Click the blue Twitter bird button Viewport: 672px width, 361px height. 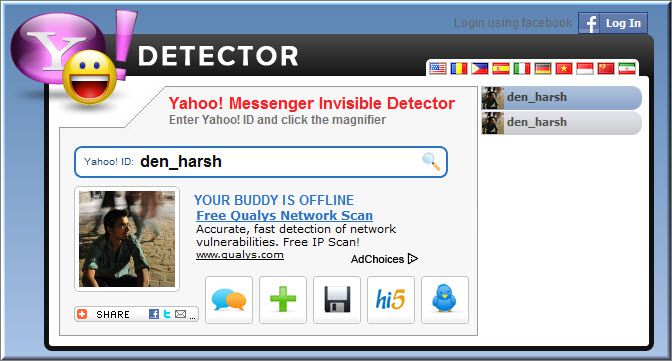click(445, 300)
